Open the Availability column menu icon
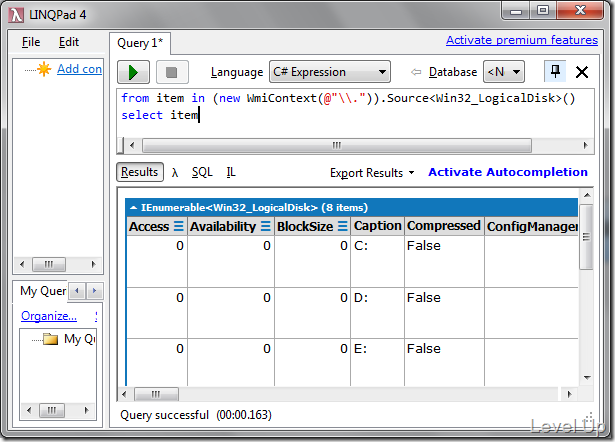 click(266, 226)
